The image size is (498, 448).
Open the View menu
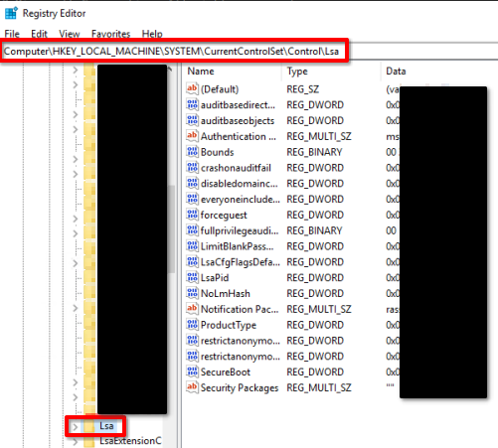[70, 34]
